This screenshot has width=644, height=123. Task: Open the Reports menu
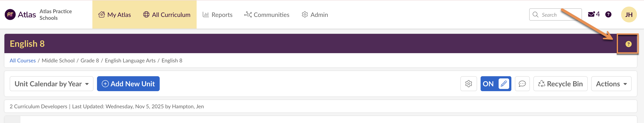218,15
